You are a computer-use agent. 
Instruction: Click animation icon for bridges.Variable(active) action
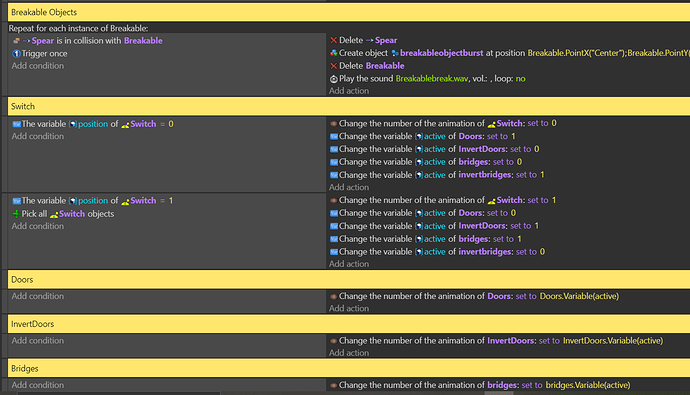[x=334, y=385]
